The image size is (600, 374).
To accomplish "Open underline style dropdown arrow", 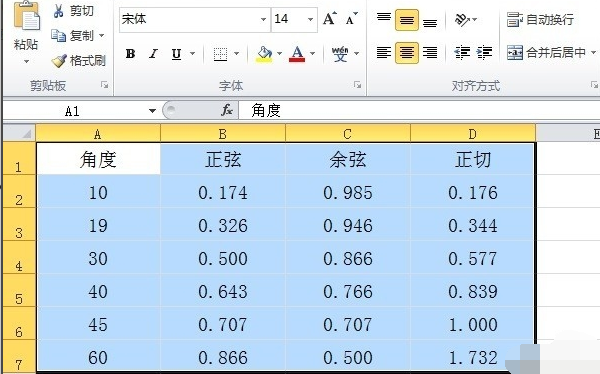I will pos(192,54).
